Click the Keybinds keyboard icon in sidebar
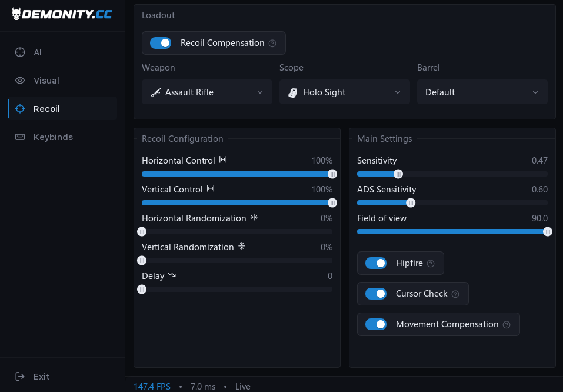The width and height of the screenshot is (563, 392). click(x=20, y=137)
